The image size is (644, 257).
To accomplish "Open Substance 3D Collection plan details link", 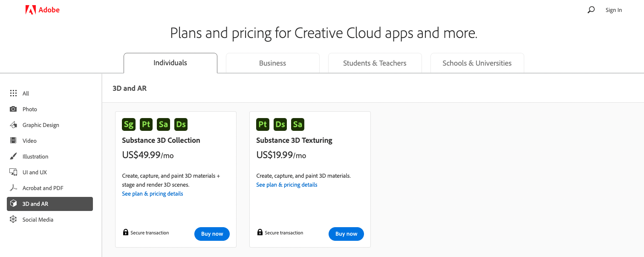I will 153,193.
